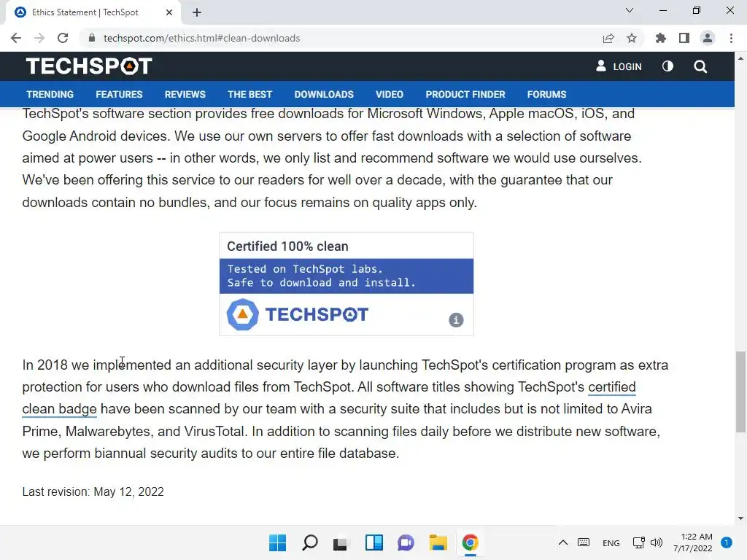The image size is (747, 560).
Task: Click the scrollbar up arrow
Action: tap(740, 58)
